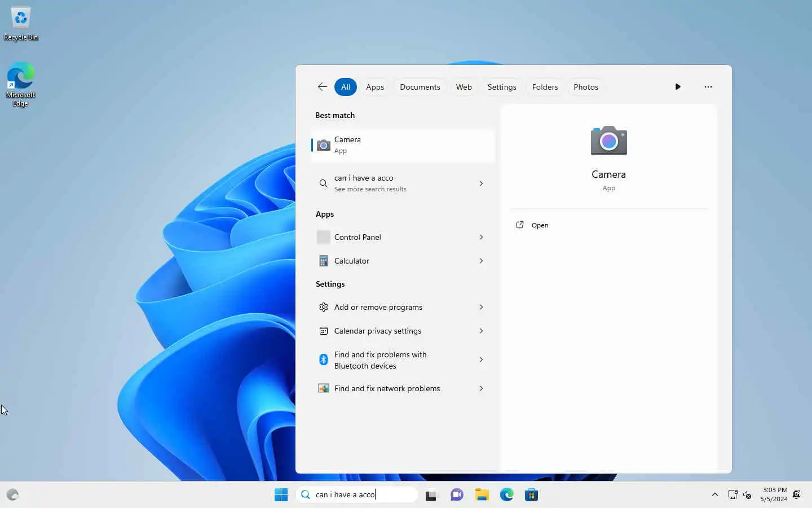Screen dimensions: 812x508
Task: Expand the Bluetooth troubleshooter chevron
Action: pyautogui.click(x=481, y=360)
